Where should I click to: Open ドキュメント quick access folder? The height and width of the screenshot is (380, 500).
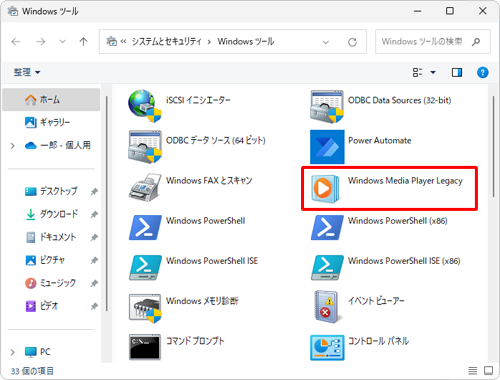click(x=51, y=237)
